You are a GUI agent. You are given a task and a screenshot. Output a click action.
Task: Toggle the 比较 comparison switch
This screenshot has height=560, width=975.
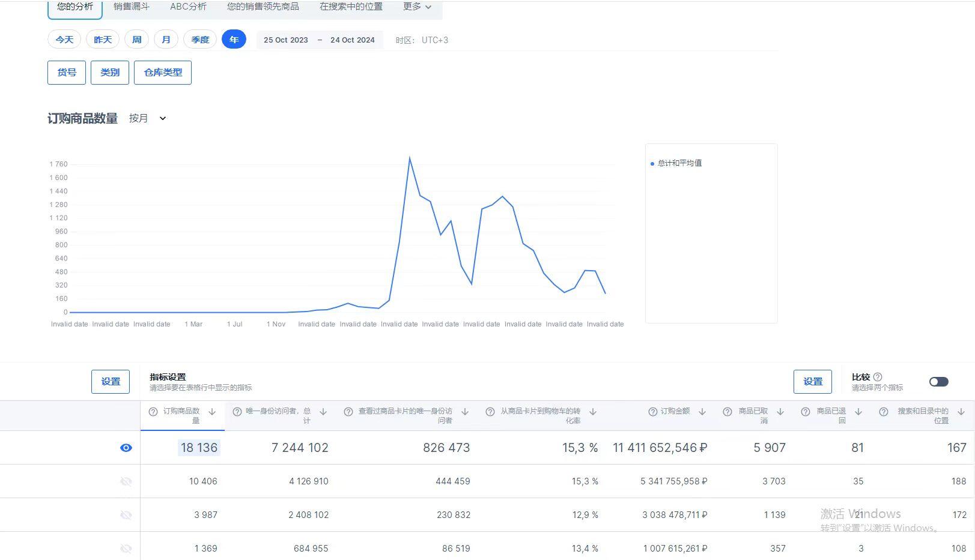(x=938, y=382)
